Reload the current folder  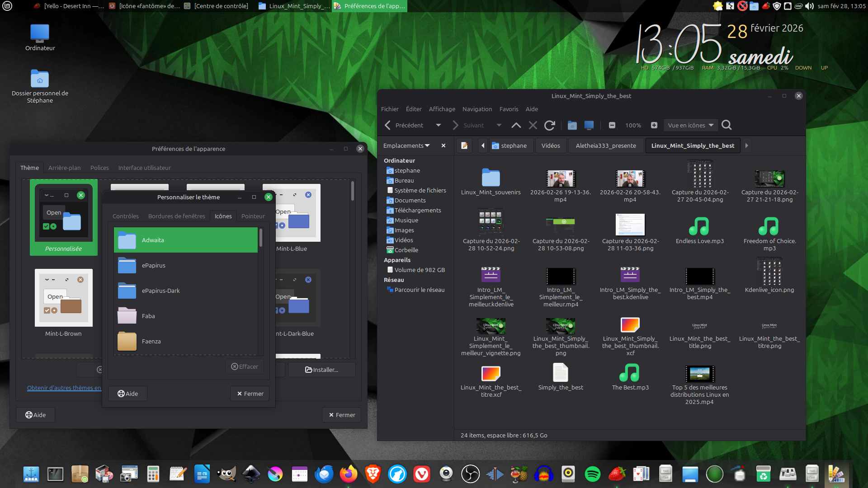(550, 125)
